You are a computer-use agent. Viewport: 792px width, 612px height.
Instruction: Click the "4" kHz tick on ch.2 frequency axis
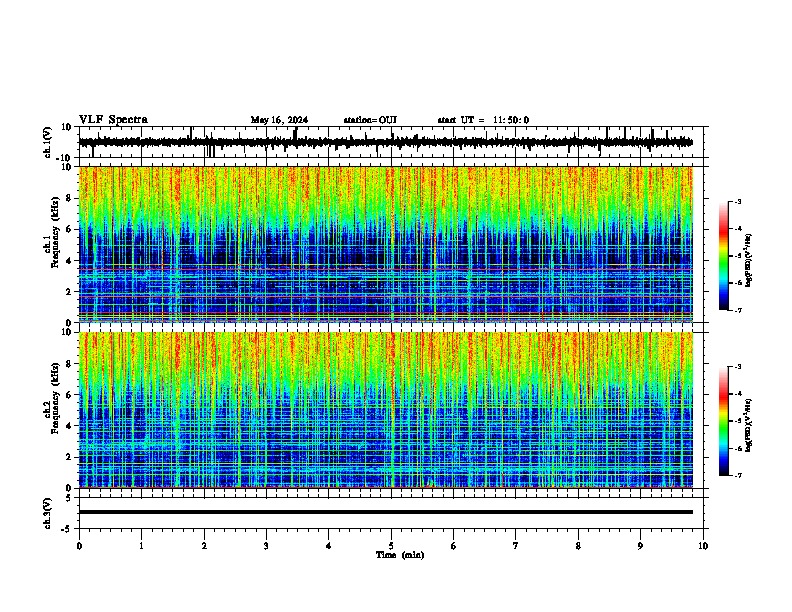point(69,426)
